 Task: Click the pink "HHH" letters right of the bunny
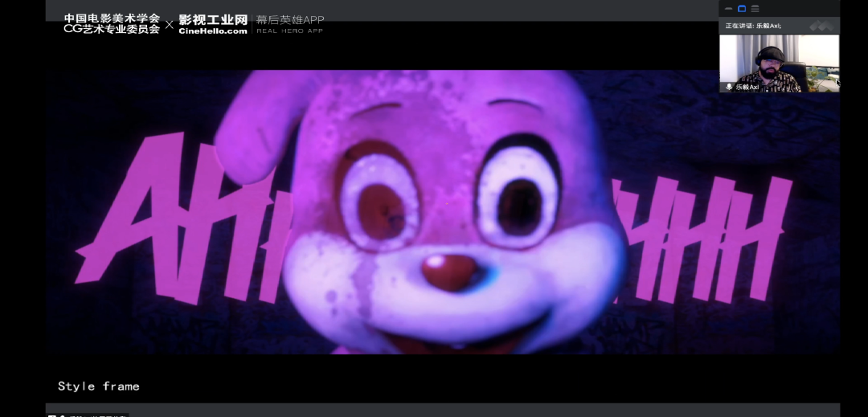pyautogui.click(x=699, y=233)
